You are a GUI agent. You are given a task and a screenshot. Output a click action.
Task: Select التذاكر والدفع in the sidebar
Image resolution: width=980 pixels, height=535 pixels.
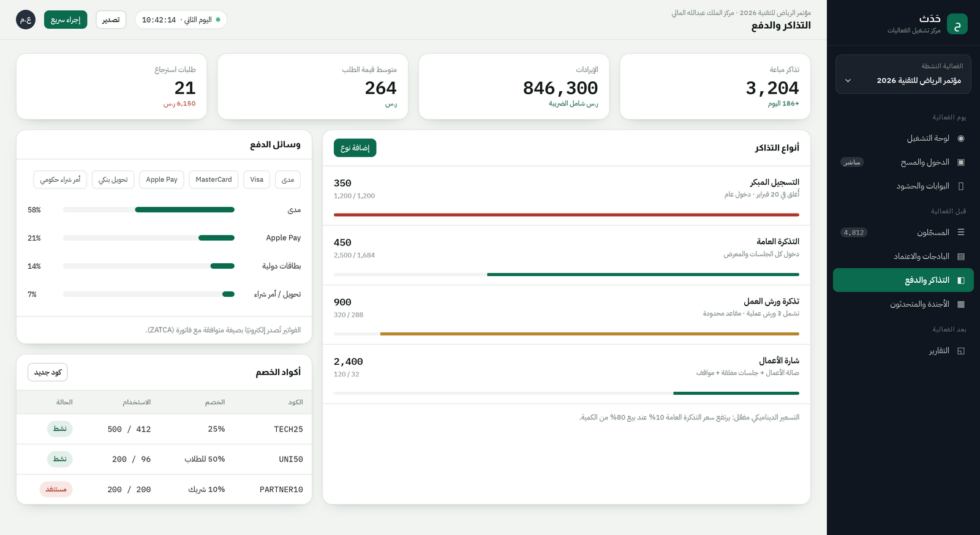click(x=903, y=280)
